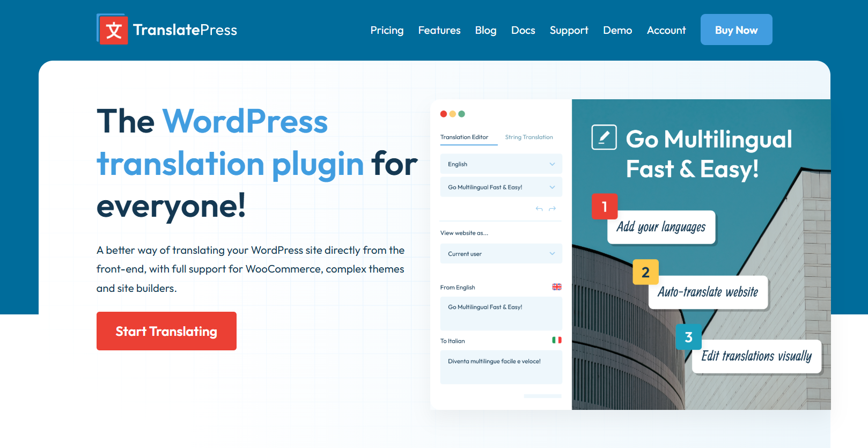The height and width of the screenshot is (448, 868).
Task: Click the Italian flag icon
Action: [557, 340]
